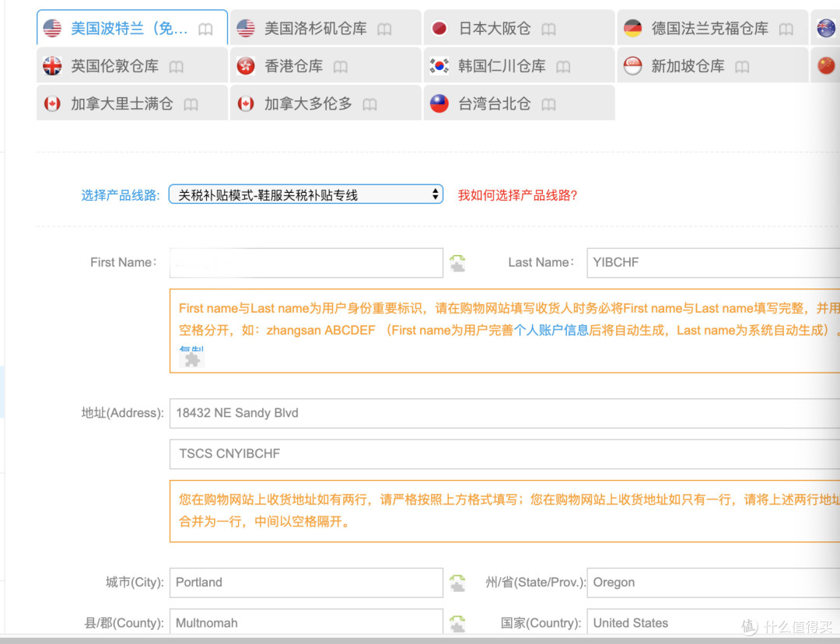840x644 pixels.
Task: Switch to 美国洛杉矶仓库 tab
Action: [325, 27]
